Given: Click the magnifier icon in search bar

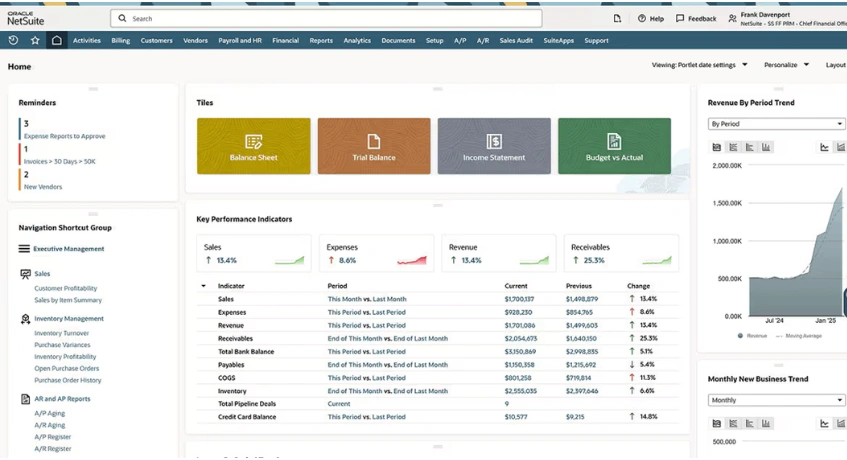Looking at the screenshot, I should click(123, 18).
